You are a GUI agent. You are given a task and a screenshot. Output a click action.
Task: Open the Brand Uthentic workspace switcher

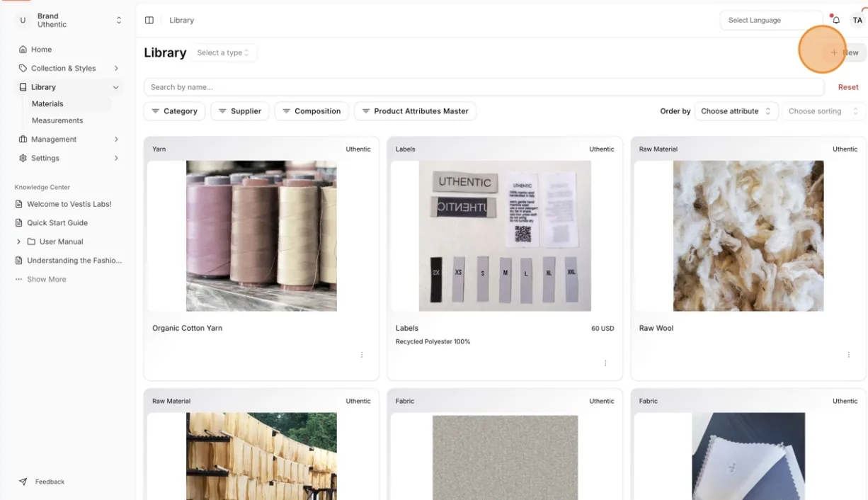tap(69, 21)
